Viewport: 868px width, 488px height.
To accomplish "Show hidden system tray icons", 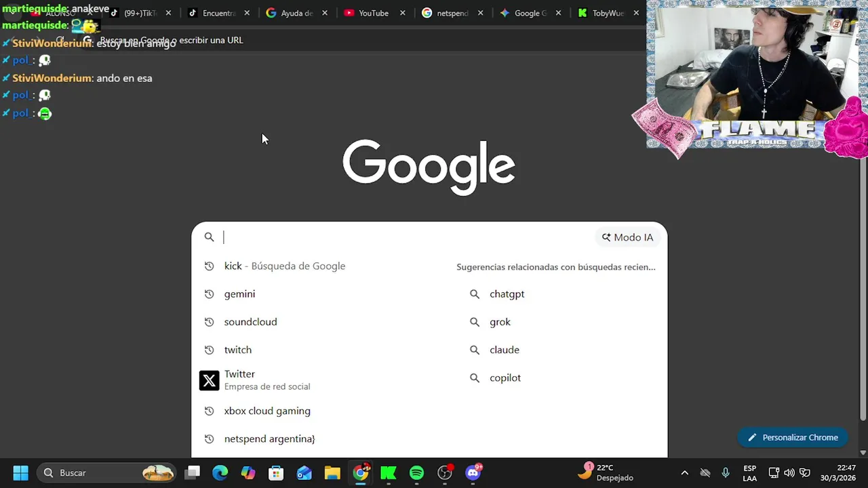I will click(x=684, y=472).
